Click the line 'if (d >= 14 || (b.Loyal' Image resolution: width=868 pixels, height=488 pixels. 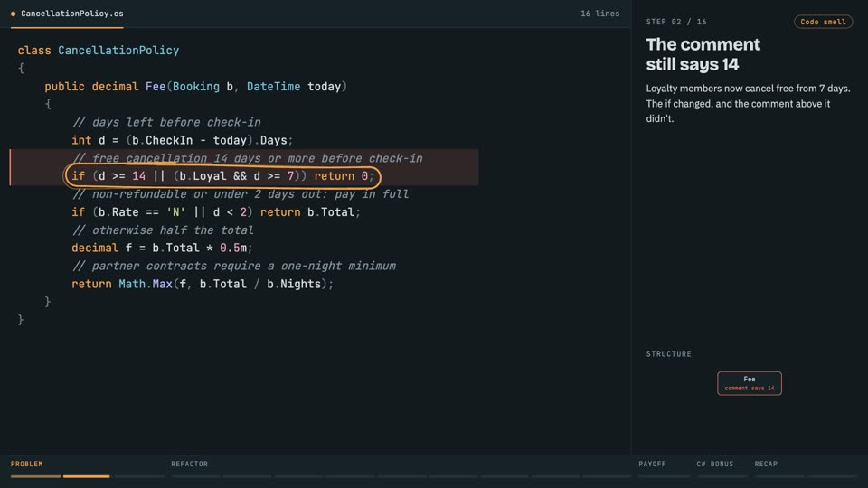point(223,176)
